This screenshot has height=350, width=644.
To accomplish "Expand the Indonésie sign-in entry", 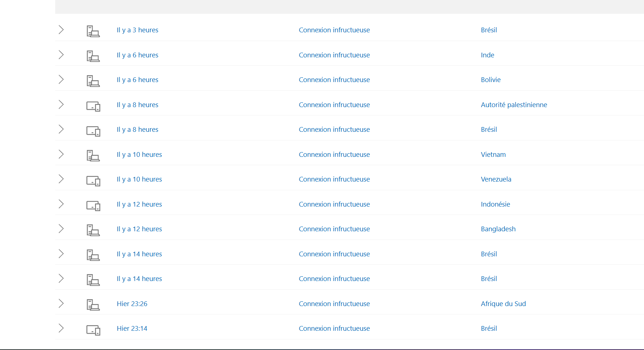I will coord(61,204).
